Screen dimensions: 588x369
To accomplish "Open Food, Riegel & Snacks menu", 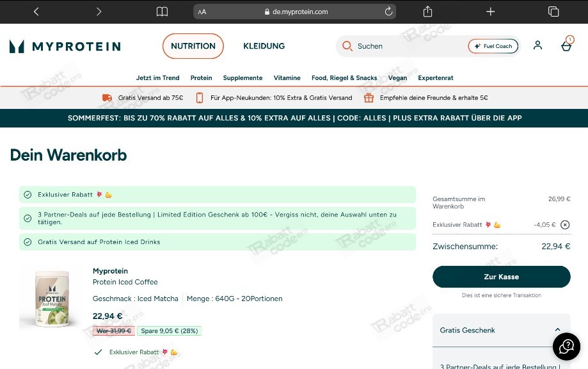I will [x=344, y=78].
